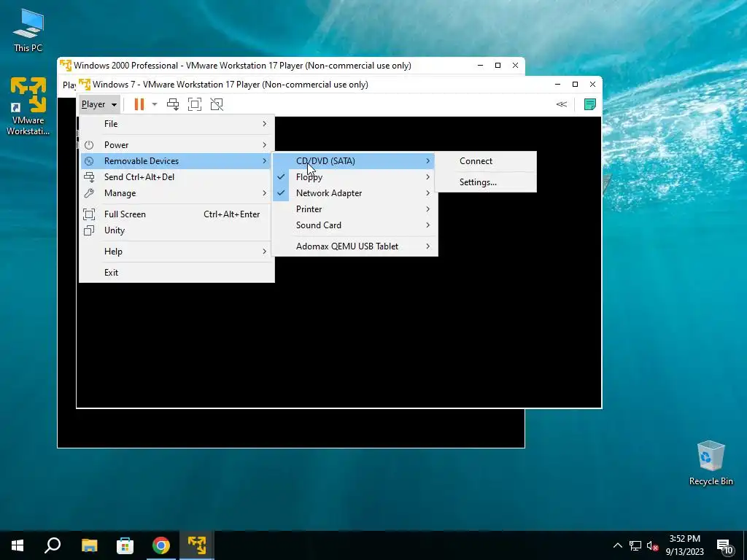Expand the arrow next to Sound Card
This screenshot has height=560, width=747.
[x=427, y=225]
